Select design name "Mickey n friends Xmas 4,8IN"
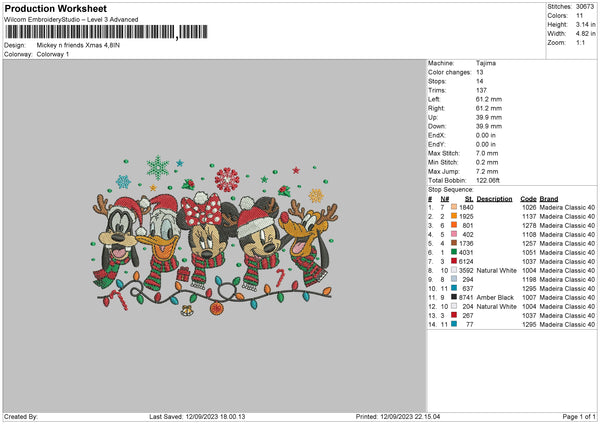 (78, 45)
